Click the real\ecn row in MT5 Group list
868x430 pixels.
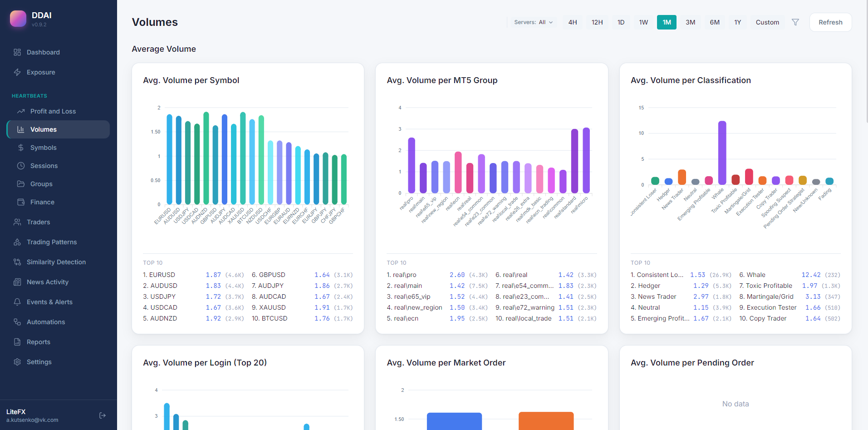pyautogui.click(x=437, y=318)
